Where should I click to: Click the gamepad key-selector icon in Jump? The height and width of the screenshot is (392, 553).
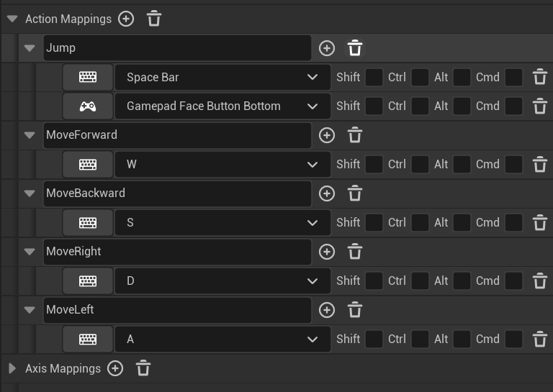click(x=88, y=106)
